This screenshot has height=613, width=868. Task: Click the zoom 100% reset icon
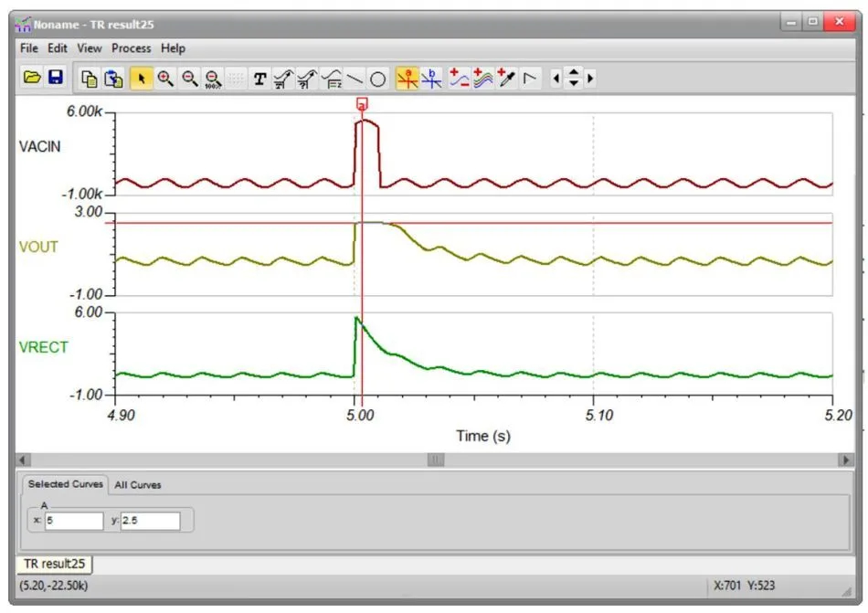pyautogui.click(x=213, y=79)
